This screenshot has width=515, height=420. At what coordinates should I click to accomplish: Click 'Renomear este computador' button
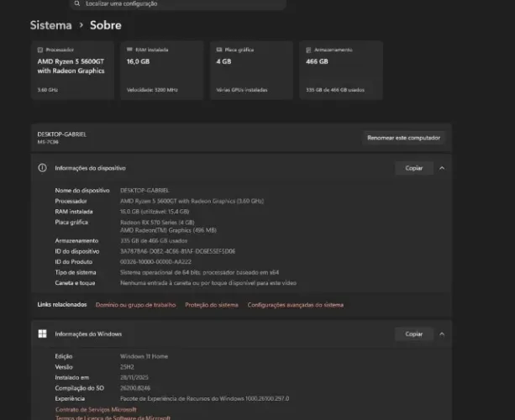point(403,138)
